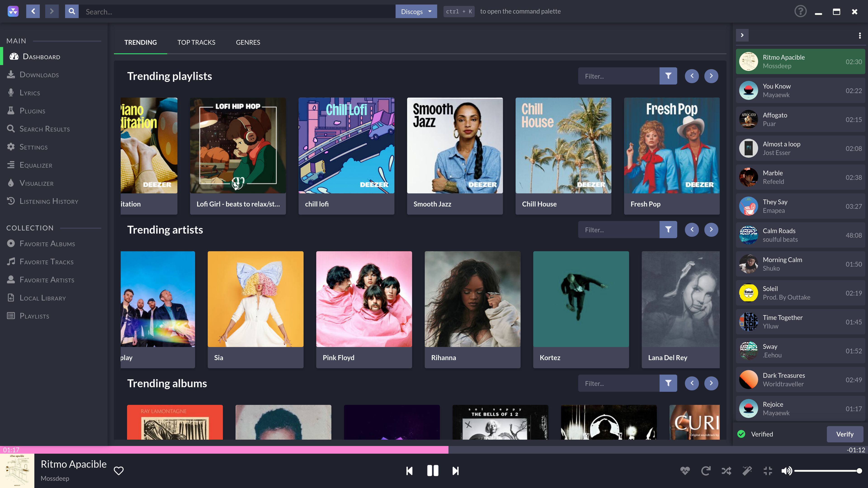
Task: Click the Trending playlists filter funnel icon
Action: point(668,76)
